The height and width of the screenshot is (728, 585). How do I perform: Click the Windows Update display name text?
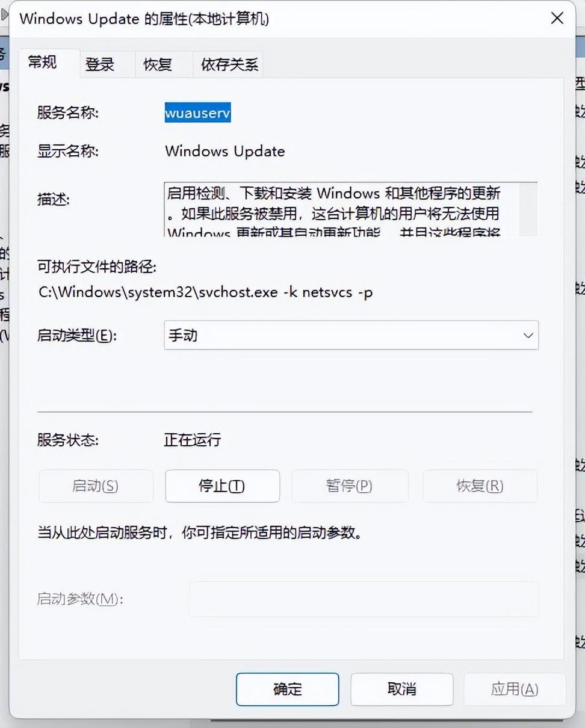coord(225,151)
